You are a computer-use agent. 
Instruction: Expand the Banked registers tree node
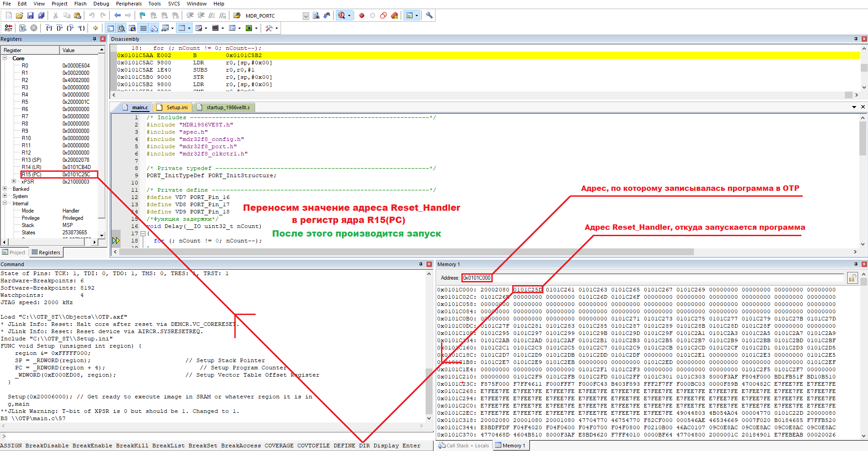coord(5,189)
